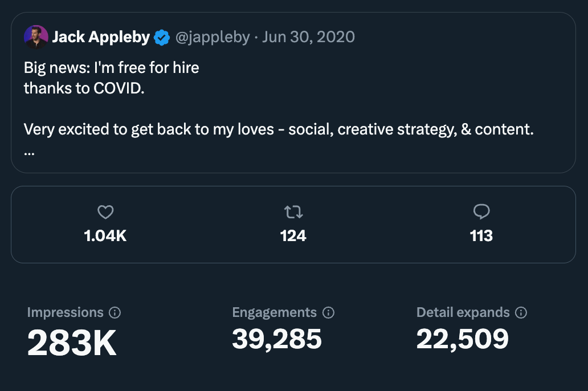Click the reply speech bubble icon
Viewport: 588px width, 391px height.
pos(481,213)
